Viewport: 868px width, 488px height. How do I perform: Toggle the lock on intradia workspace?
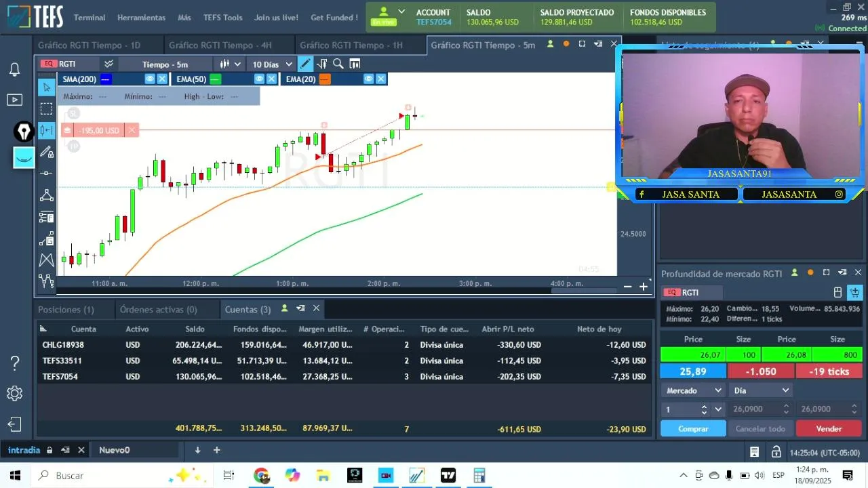pyautogui.click(x=49, y=450)
